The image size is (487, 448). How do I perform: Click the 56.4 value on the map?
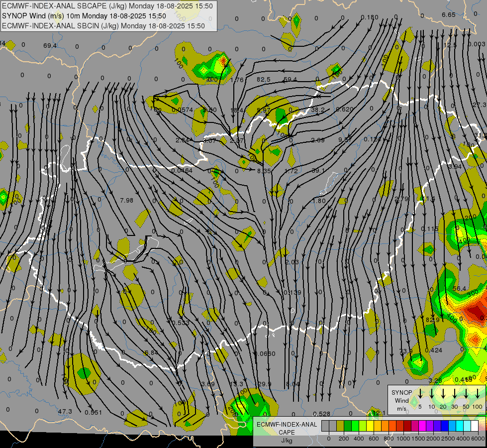[459, 289]
